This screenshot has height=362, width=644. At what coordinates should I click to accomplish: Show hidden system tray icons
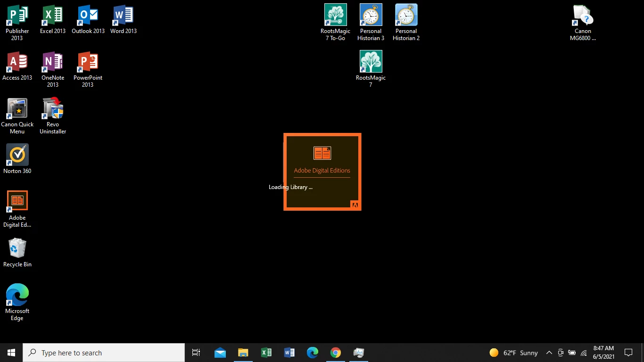tap(549, 353)
